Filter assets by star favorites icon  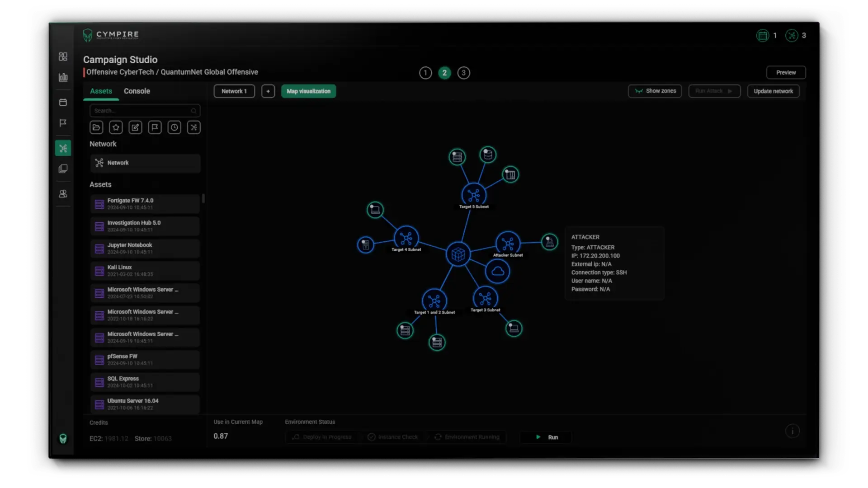pos(116,127)
